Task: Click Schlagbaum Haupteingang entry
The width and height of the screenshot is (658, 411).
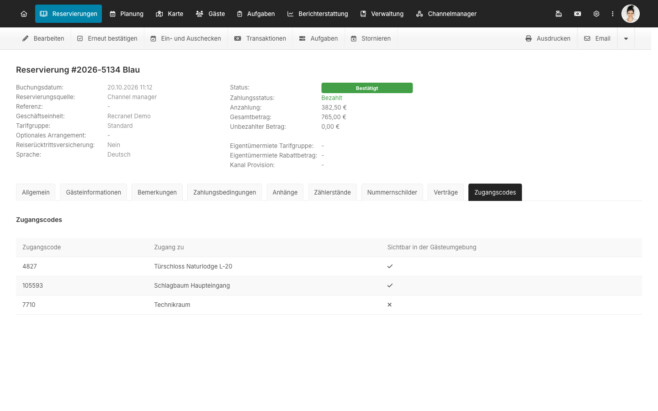Action: [x=192, y=285]
